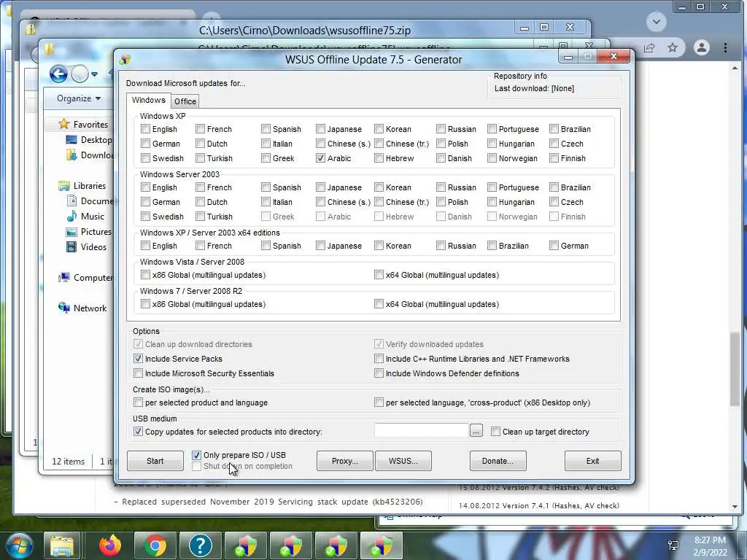Open Proxy settings button
Screen dimensions: 747x560
click(344, 461)
